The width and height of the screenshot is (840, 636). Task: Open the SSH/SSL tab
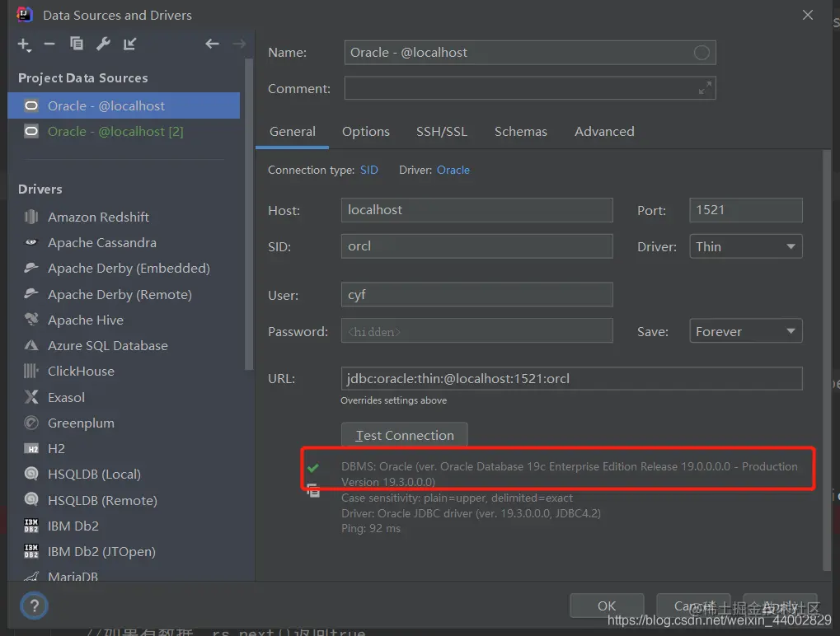[x=441, y=132]
